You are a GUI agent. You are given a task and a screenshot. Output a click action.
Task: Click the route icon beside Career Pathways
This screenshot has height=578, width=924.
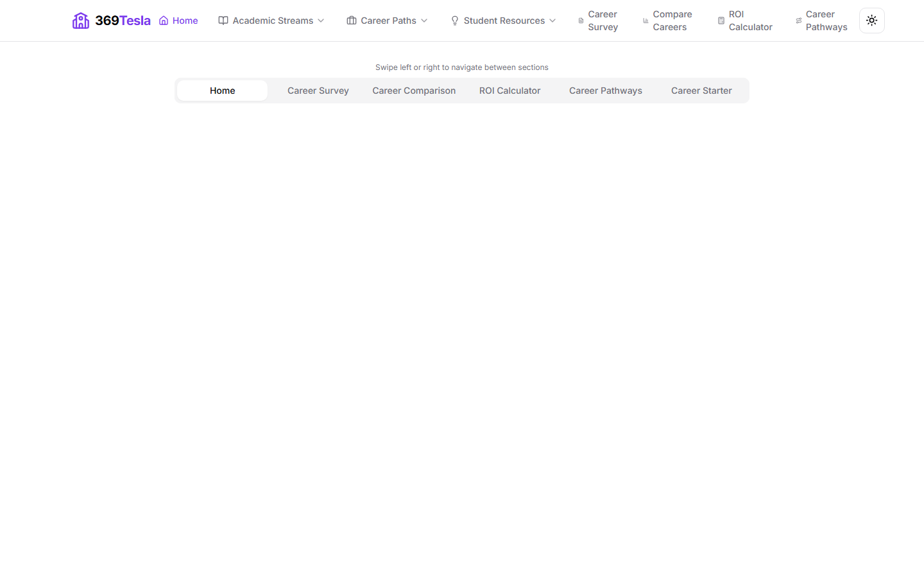[x=799, y=21]
